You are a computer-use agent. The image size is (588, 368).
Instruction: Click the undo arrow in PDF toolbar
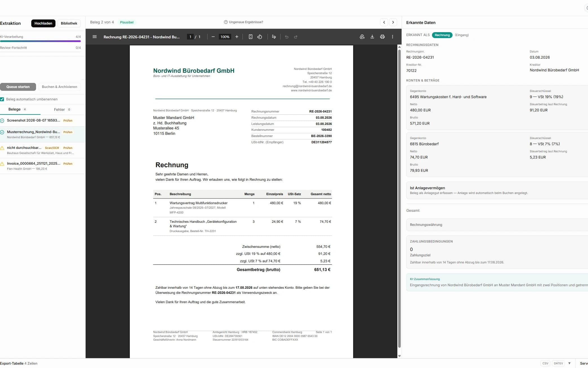click(287, 37)
